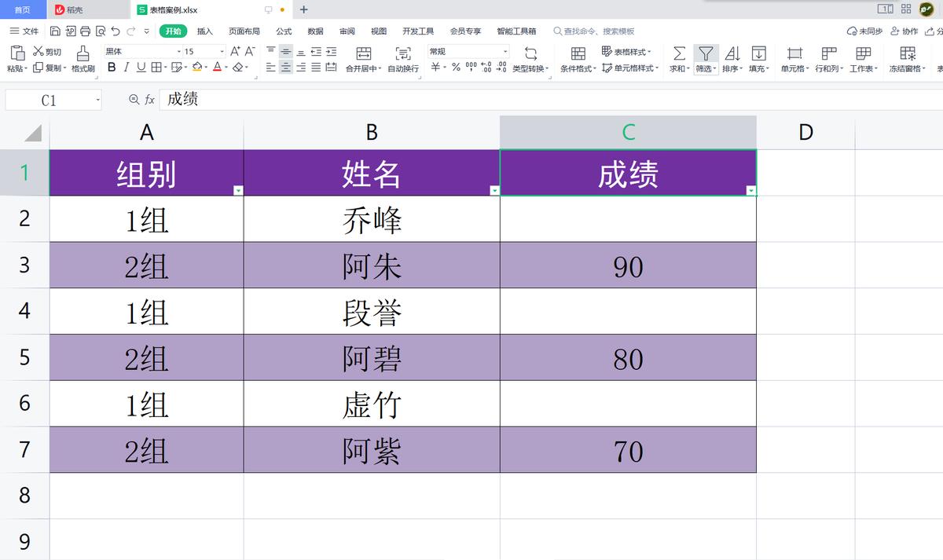Open the 成绩 column filter dropdown

coord(750,189)
